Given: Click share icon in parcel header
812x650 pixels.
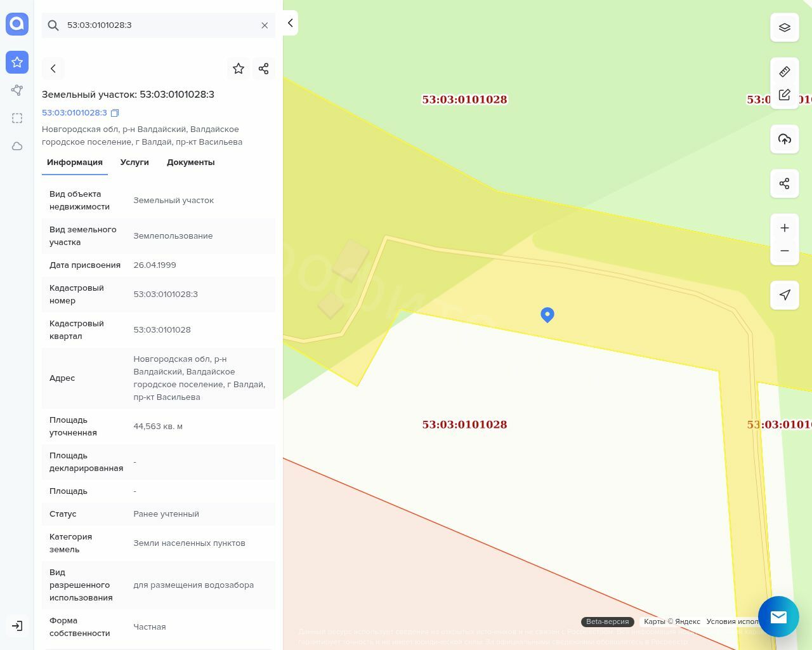Looking at the screenshot, I should 264,69.
